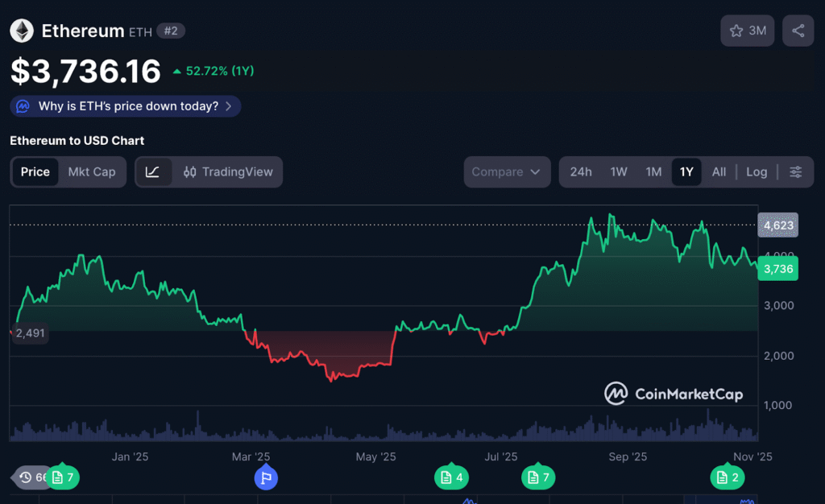The width and height of the screenshot is (825, 504).
Task: Switch chart to Mkt Cap view
Action: (91, 172)
